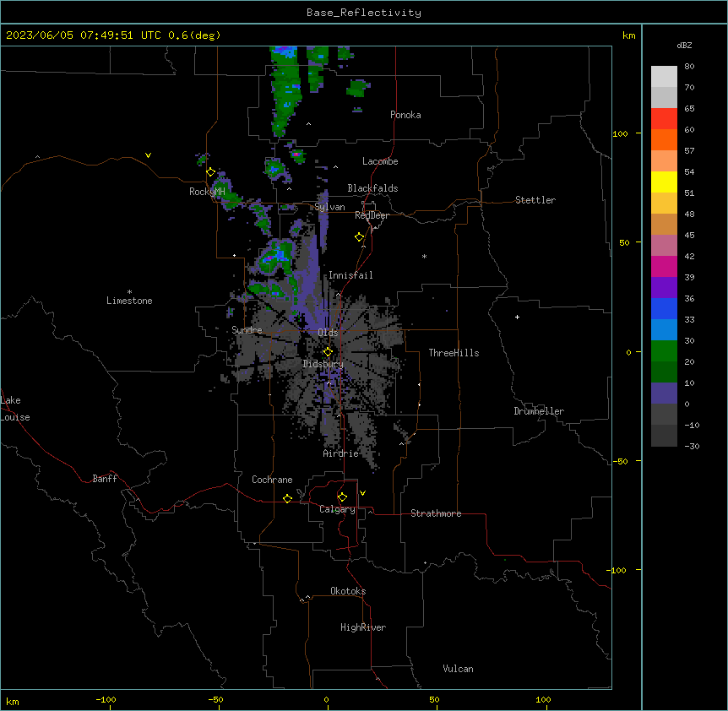728x711 pixels.
Task: Select the Okotoks city label
Action: pos(348,591)
